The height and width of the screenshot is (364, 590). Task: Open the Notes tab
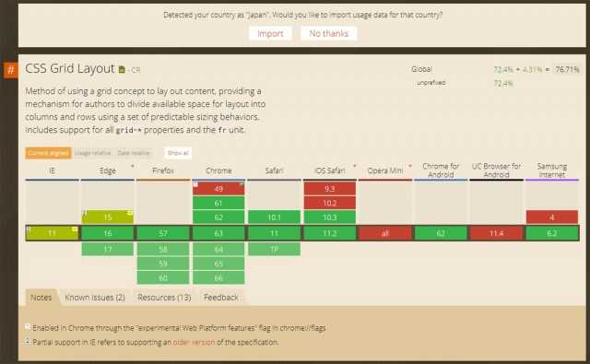tap(41, 298)
